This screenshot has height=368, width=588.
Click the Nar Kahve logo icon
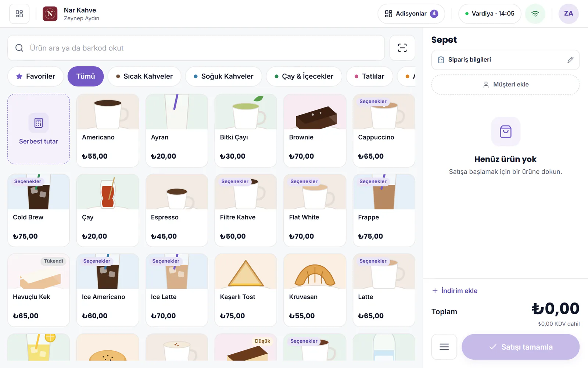click(x=50, y=14)
